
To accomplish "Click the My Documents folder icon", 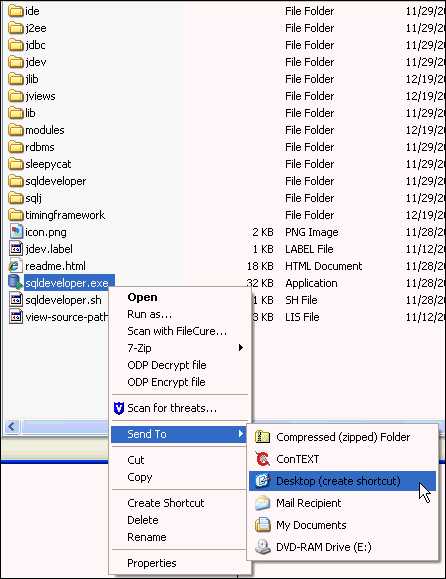I will point(263,525).
